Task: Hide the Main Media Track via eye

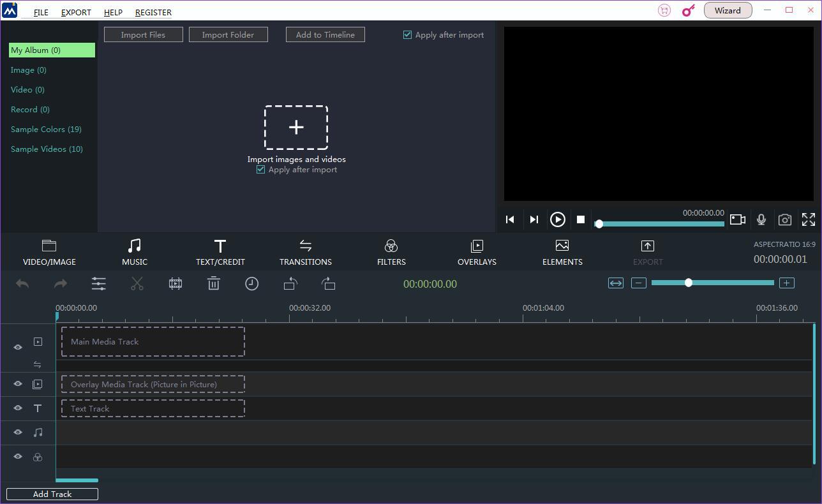Action: pos(18,347)
